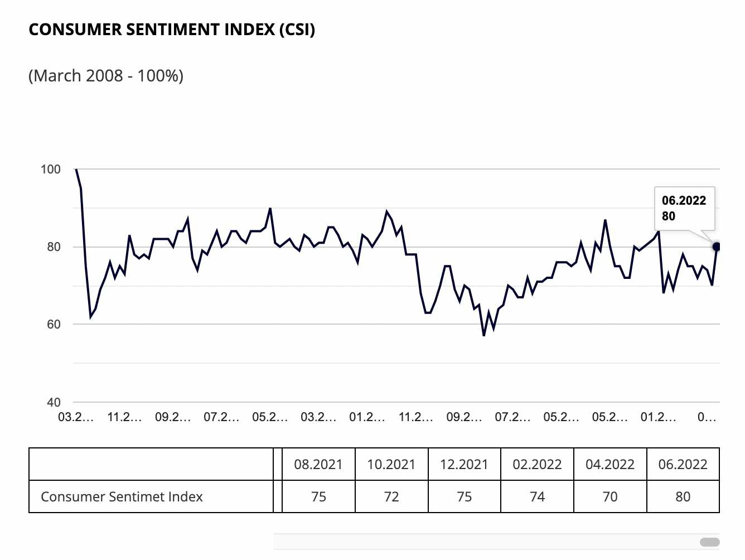Select the 10.2021 column header in table
This screenshot has width=745, height=560.
(391, 464)
